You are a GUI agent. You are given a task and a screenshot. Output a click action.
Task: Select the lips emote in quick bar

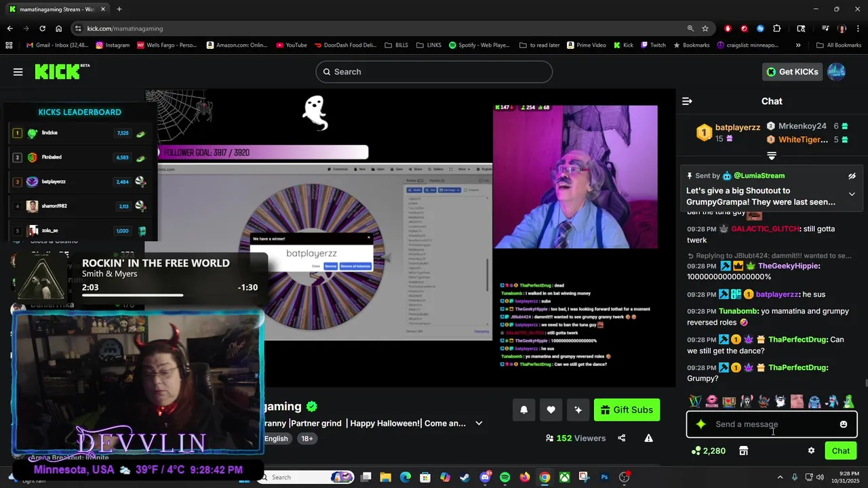[x=712, y=401]
